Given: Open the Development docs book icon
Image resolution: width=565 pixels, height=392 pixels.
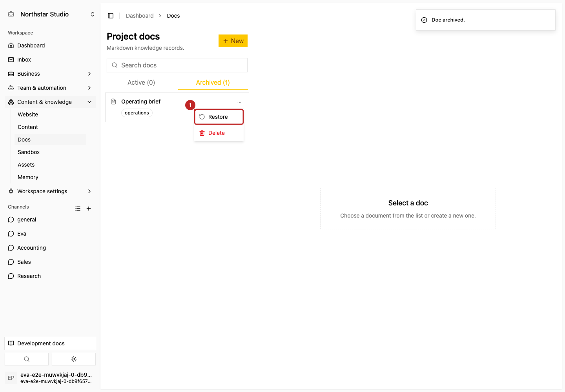Looking at the screenshot, I should pos(11,343).
